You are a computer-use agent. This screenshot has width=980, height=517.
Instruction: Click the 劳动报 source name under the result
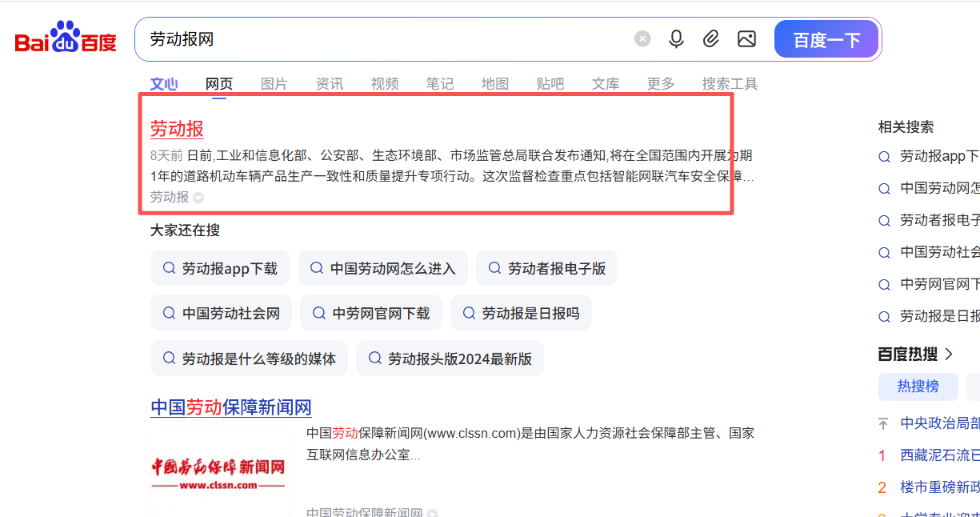170,197
